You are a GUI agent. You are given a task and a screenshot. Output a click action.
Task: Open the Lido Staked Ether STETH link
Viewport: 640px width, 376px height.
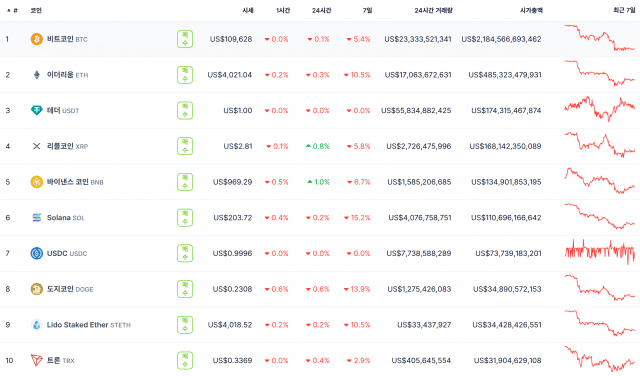coord(89,325)
